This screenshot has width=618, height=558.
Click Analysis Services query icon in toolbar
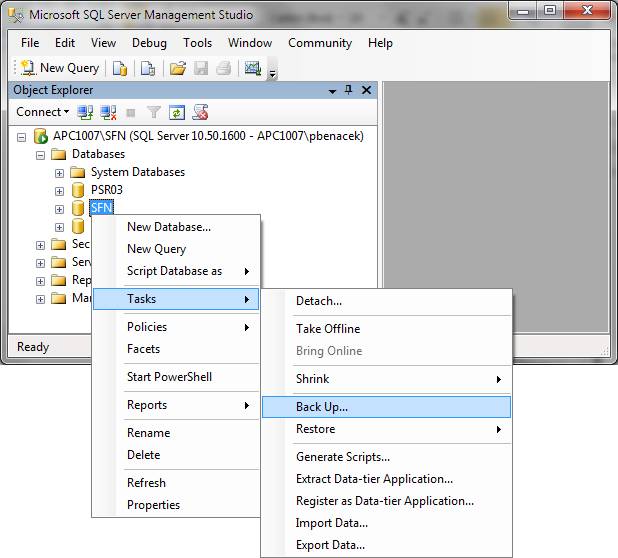pyautogui.click(x=148, y=68)
